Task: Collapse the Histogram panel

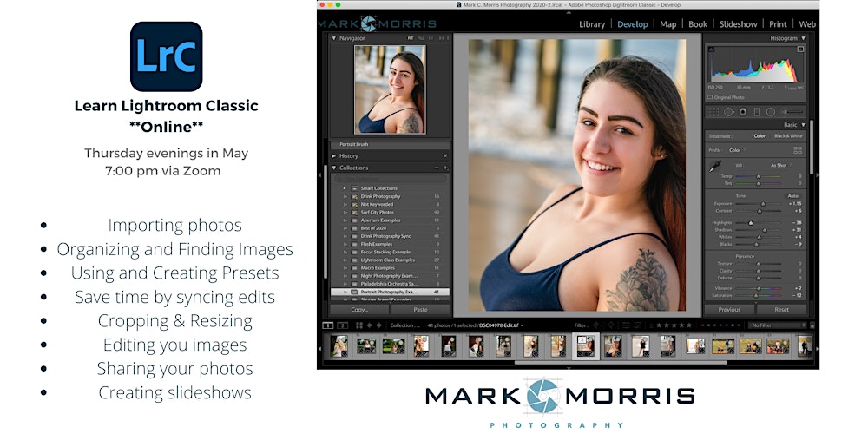Action: point(803,38)
